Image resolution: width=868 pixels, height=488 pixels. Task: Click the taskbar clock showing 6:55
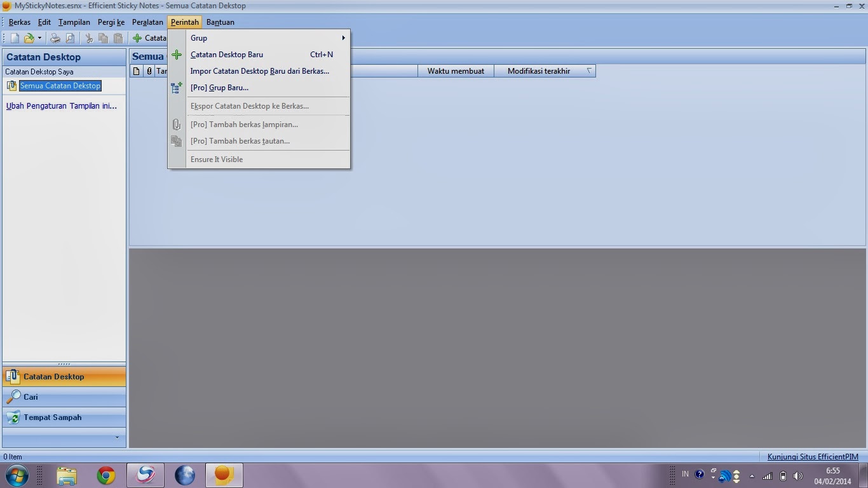click(x=832, y=475)
